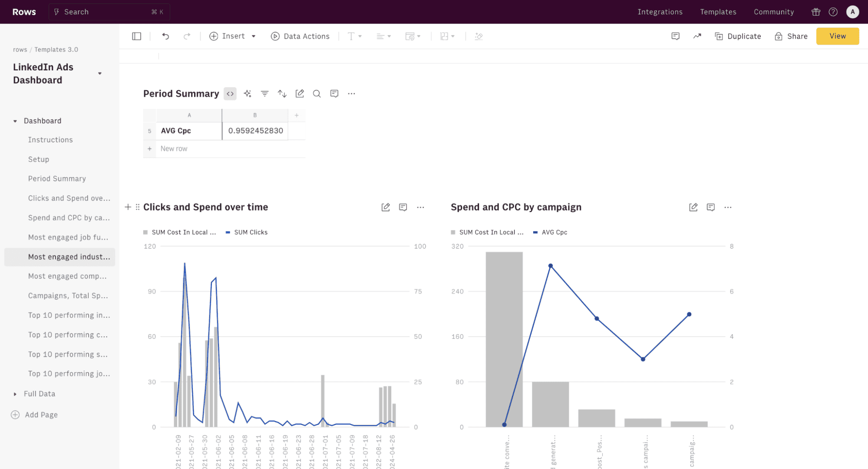Open the help question mark icon
Screen dimensions: 868x469
pyautogui.click(x=833, y=12)
